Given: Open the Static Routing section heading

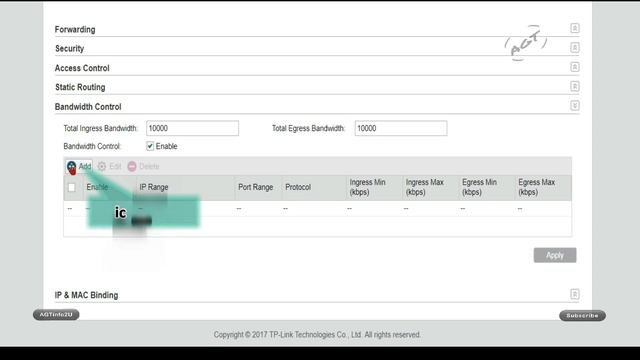Looking at the screenshot, I should (x=80, y=87).
